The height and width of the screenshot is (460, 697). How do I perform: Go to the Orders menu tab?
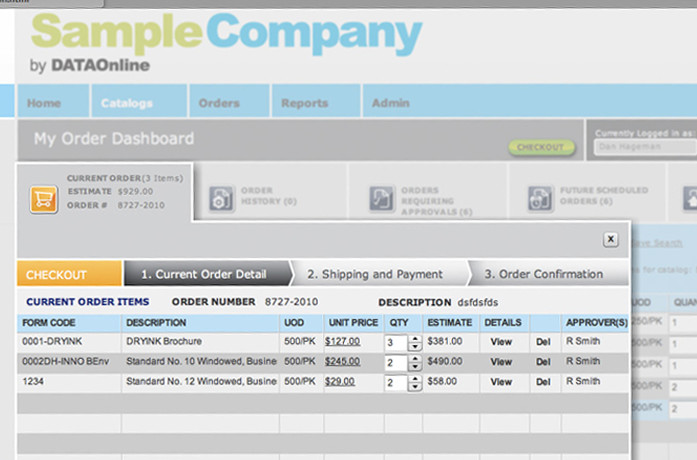coord(219,103)
